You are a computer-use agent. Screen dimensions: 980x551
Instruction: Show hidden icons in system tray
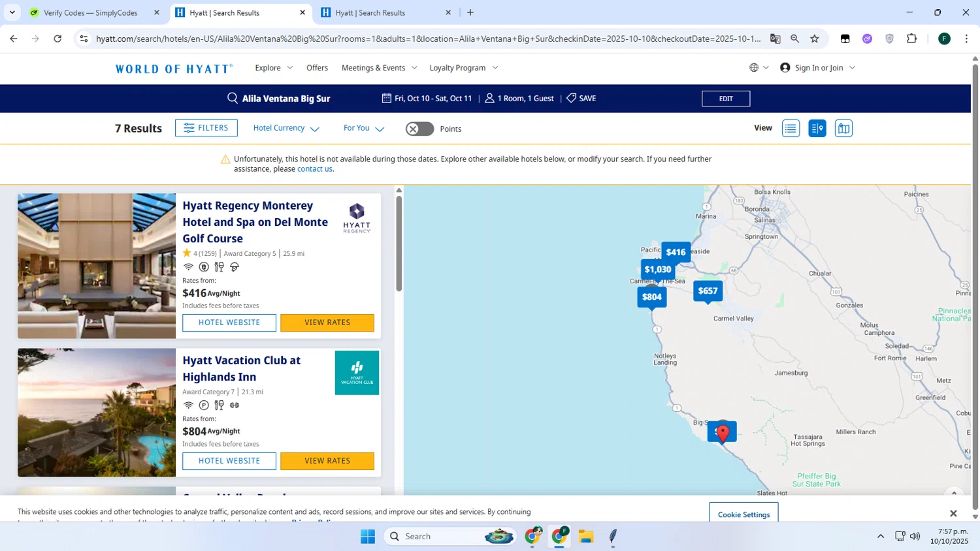pyautogui.click(x=881, y=537)
